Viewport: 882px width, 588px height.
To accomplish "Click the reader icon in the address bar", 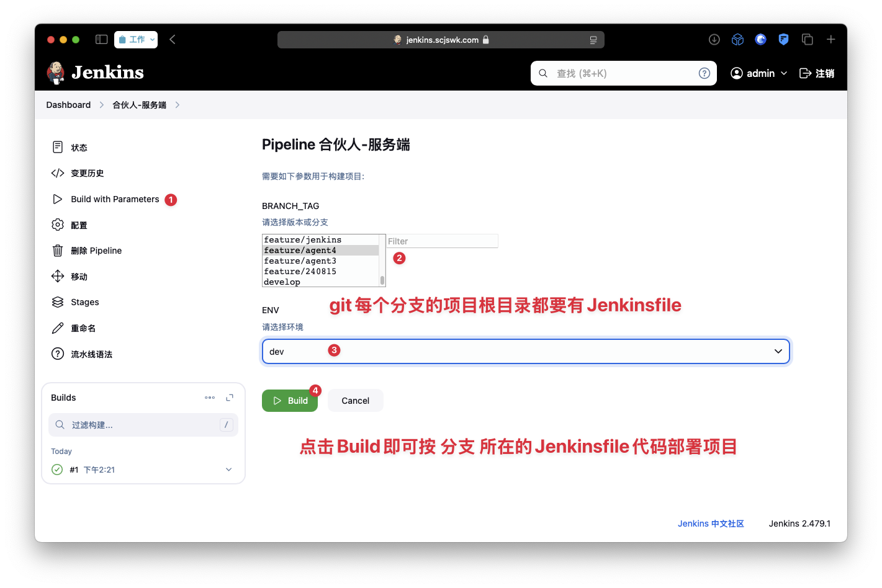I will coord(593,40).
